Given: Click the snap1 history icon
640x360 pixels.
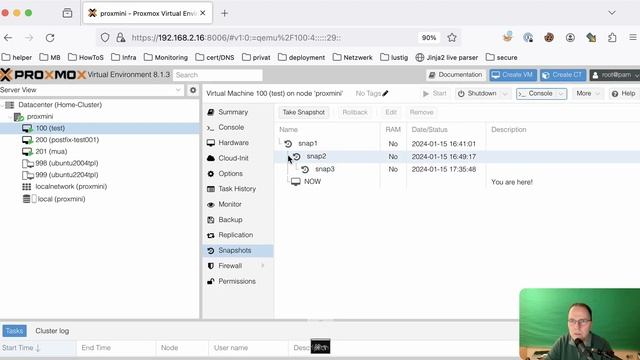Looking at the screenshot, I should (288, 144).
